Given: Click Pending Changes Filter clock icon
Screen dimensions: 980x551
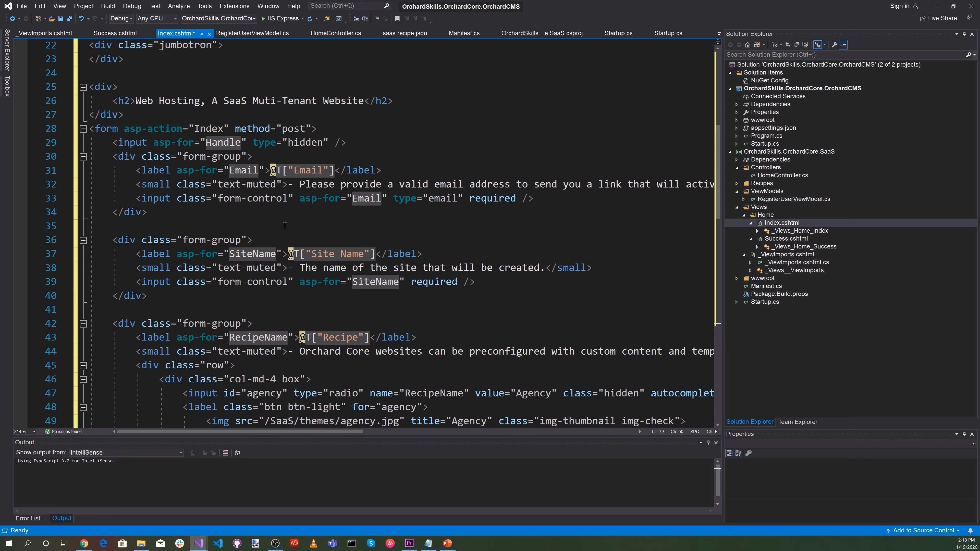Looking at the screenshot, I should pyautogui.click(x=775, y=44).
